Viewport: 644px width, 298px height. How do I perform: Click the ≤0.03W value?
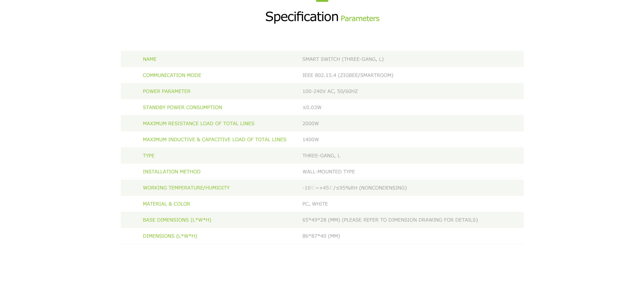(312, 107)
